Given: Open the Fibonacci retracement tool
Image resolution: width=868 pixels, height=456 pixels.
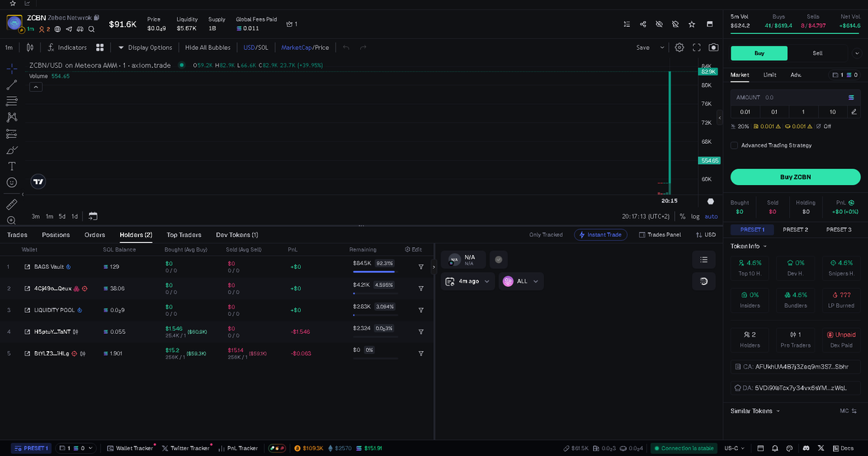Looking at the screenshot, I should tap(12, 101).
